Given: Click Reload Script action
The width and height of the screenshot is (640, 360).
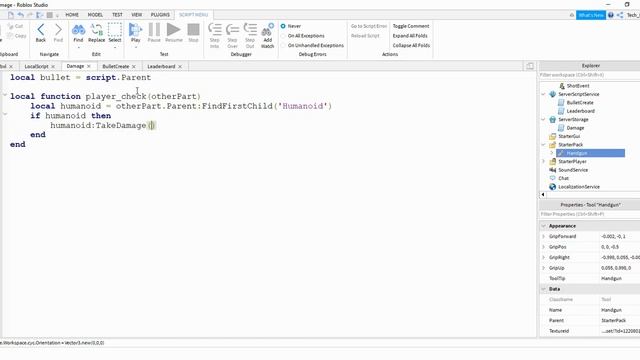Looking at the screenshot, I should pyautogui.click(x=365, y=36).
